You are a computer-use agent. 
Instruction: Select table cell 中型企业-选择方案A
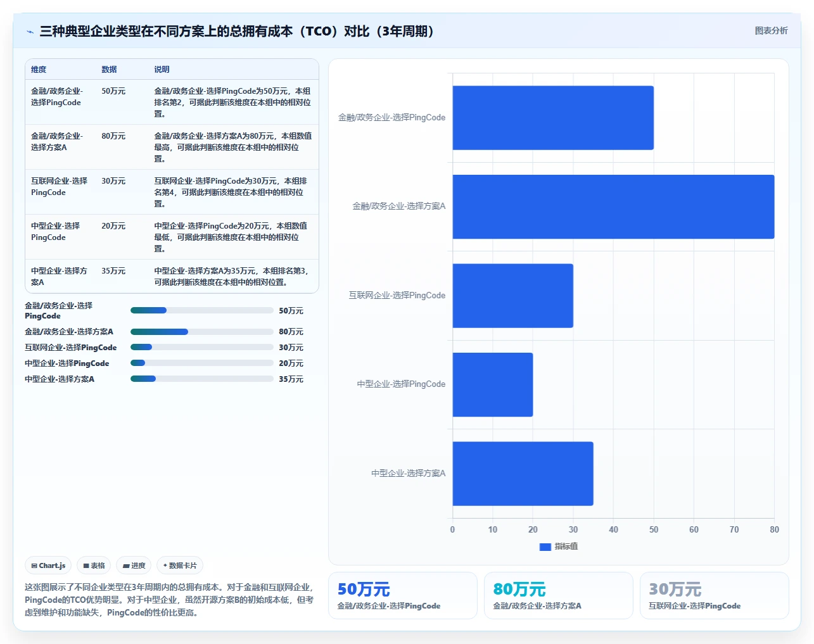(x=60, y=277)
